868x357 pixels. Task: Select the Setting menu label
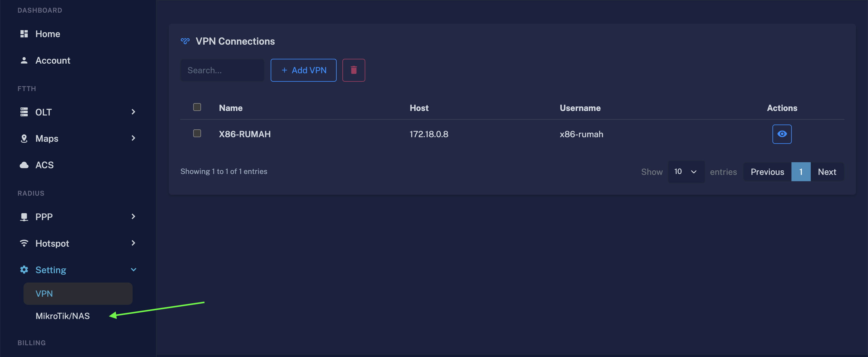pos(51,270)
